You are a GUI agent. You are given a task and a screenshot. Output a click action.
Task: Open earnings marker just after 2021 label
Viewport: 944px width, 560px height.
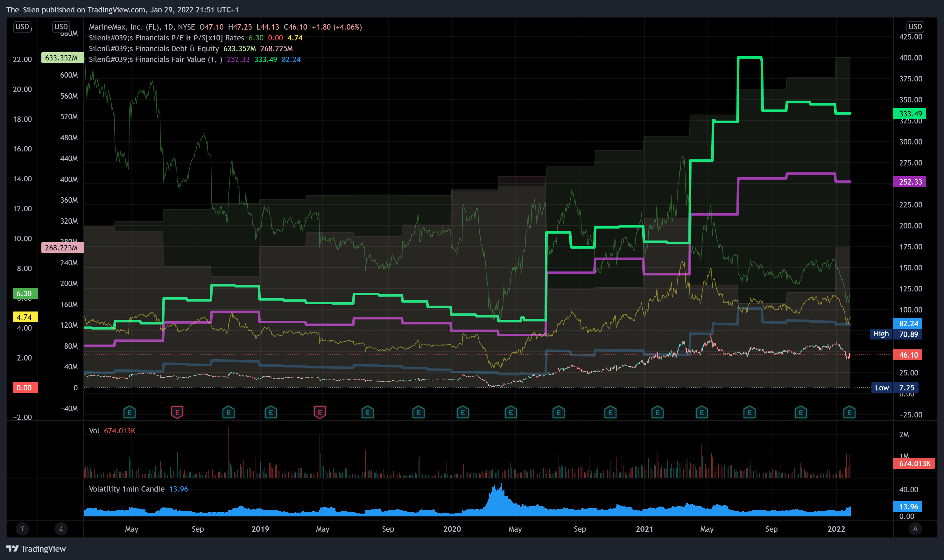point(658,412)
